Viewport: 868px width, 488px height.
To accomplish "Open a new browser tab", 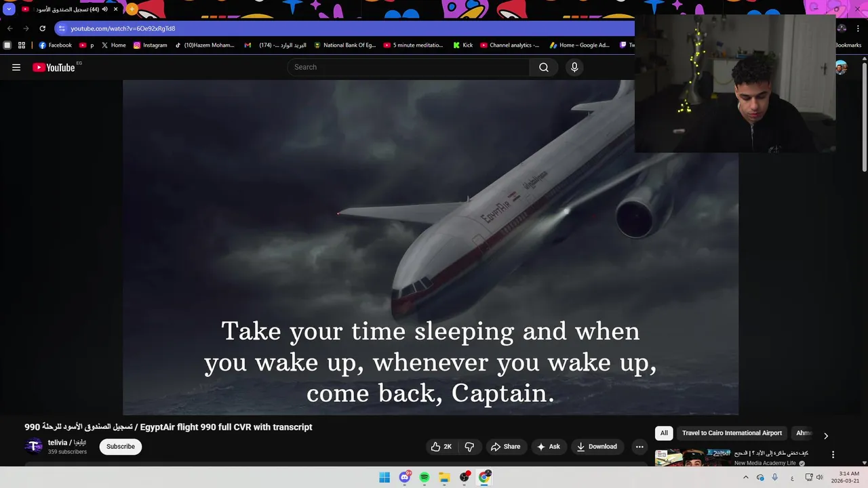I will click(x=132, y=9).
